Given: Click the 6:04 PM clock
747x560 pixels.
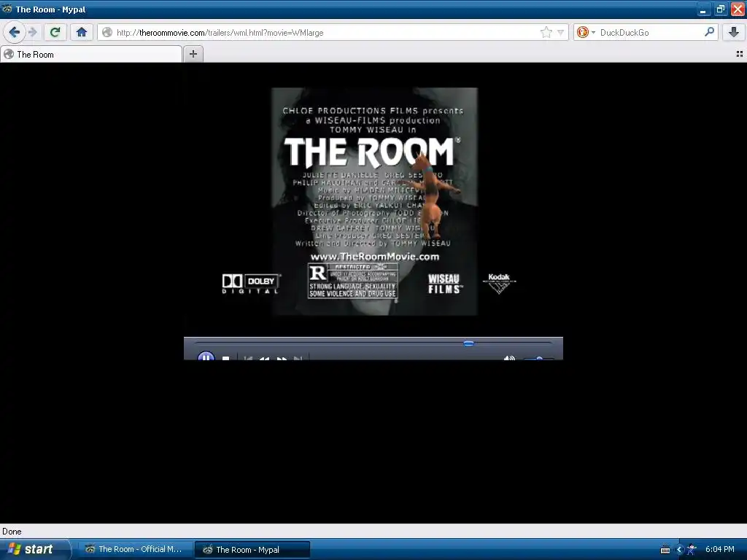Looking at the screenshot, I should coord(720,549).
